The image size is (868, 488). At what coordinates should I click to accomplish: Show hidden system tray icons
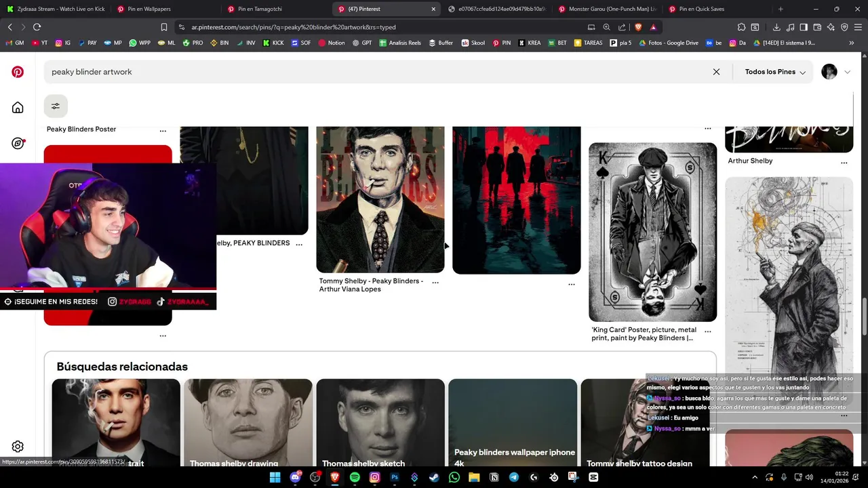[x=755, y=477]
